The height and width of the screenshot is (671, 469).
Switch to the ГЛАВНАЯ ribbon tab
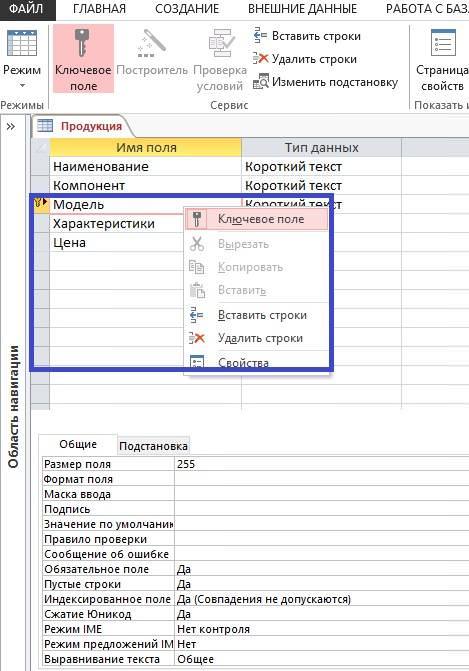tap(99, 9)
